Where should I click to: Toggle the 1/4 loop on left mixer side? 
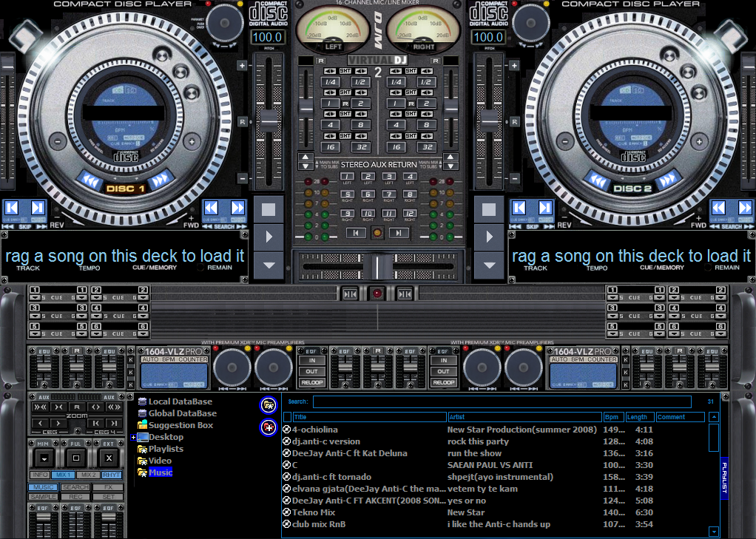pos(330,82)
